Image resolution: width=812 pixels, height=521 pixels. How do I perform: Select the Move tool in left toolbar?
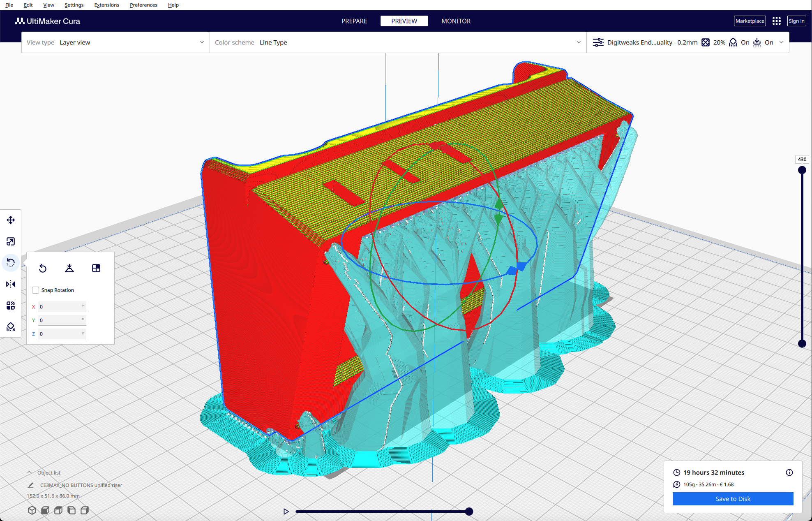(x=11, y=220)
